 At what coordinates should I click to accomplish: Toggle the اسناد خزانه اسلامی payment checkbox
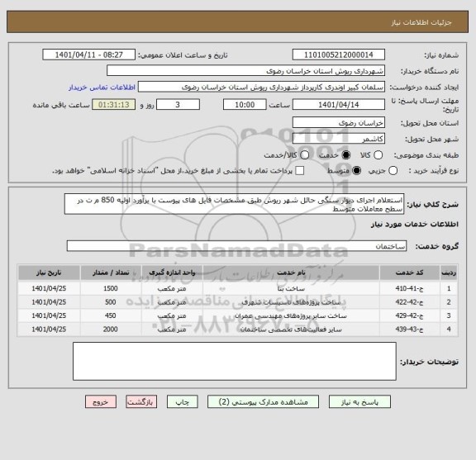tap(300, 171)
